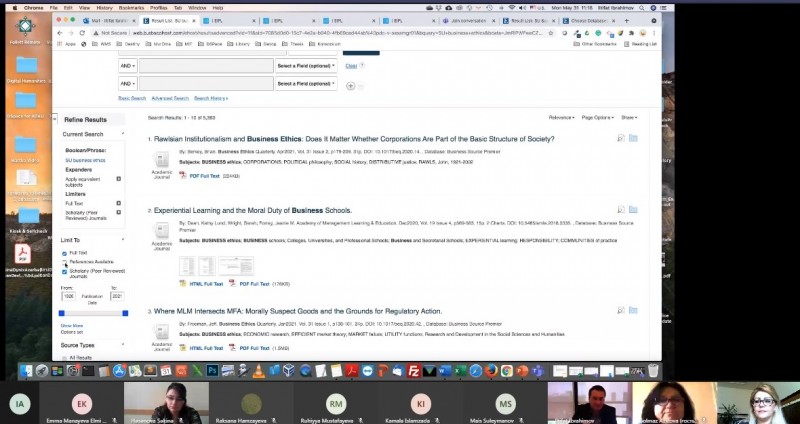Screen dimensions: 800x424
Task: Open first Select a Field (optional) dropdown
Action: pos(306,66)
